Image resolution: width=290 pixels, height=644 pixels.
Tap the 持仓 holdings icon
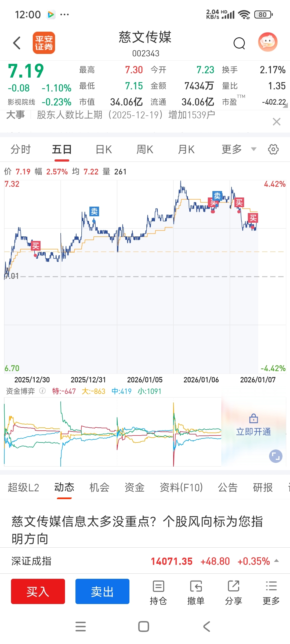158,592
